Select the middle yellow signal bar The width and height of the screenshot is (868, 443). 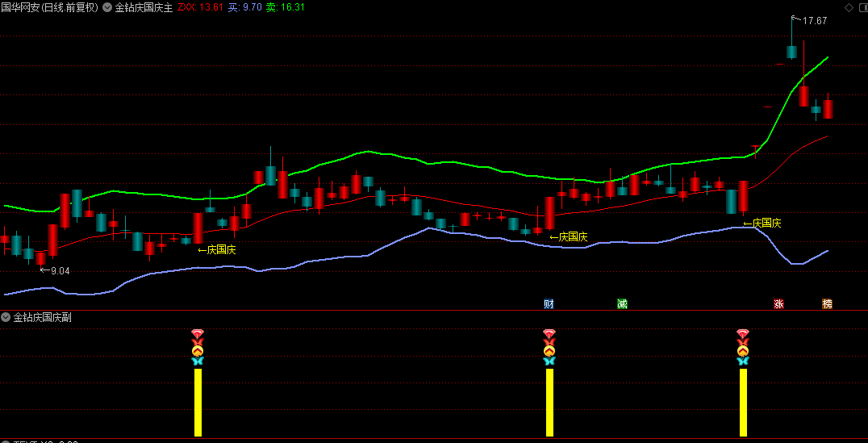pos(549,403)
